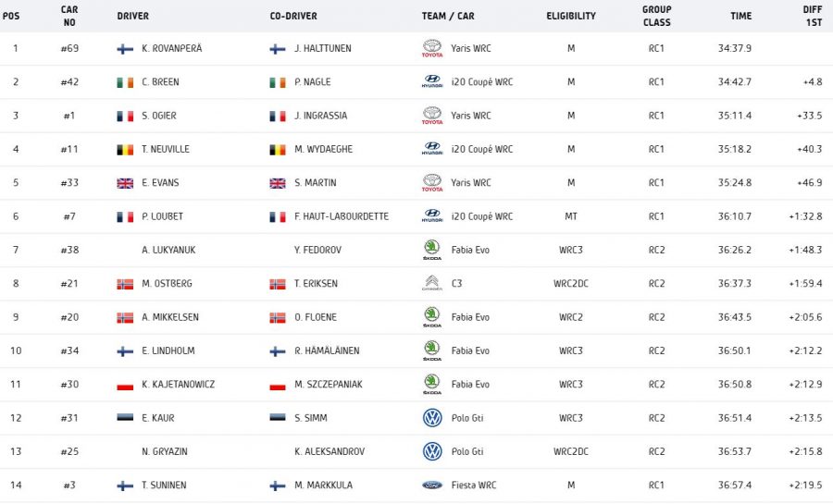Image resolution: width=833 pixels, height=504 pixels.
Task: Click the UK flag beside E. Evans
Action: 125,183
